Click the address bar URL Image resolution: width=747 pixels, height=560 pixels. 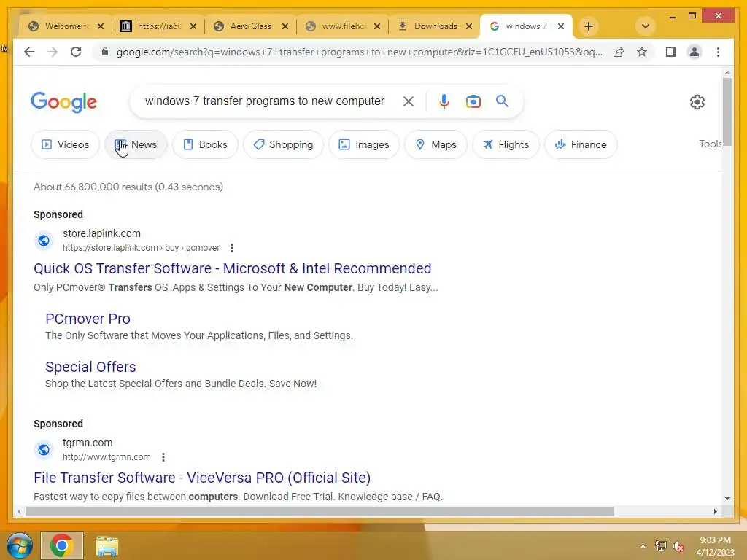pyautogui.click(x=359, y=52)
